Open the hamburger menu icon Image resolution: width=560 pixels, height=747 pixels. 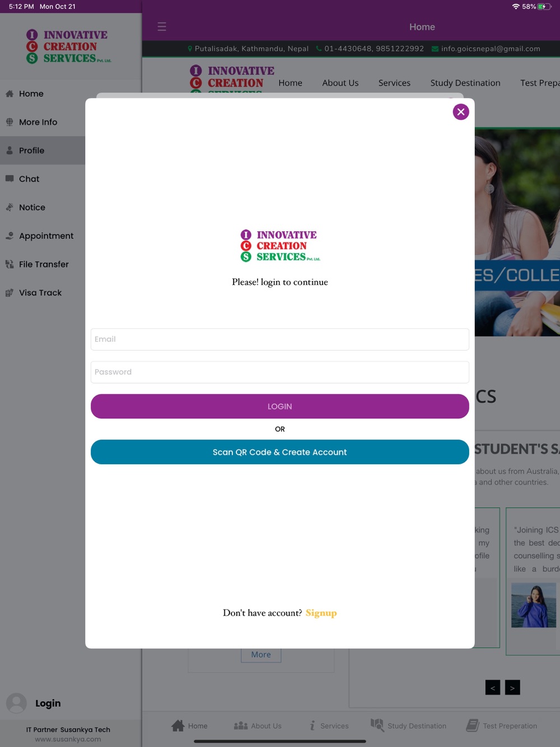[x=162, y=27]
